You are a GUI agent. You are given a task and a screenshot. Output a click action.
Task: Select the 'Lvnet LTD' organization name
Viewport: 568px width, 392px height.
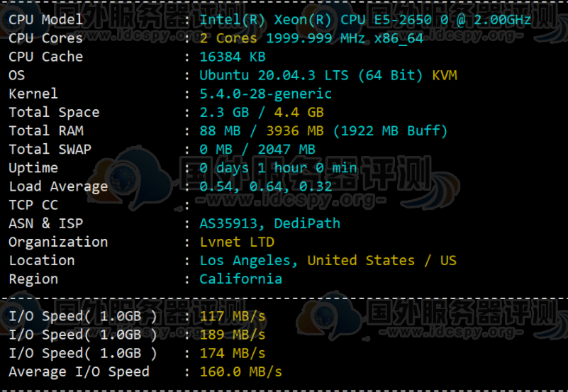pos(237,242)
